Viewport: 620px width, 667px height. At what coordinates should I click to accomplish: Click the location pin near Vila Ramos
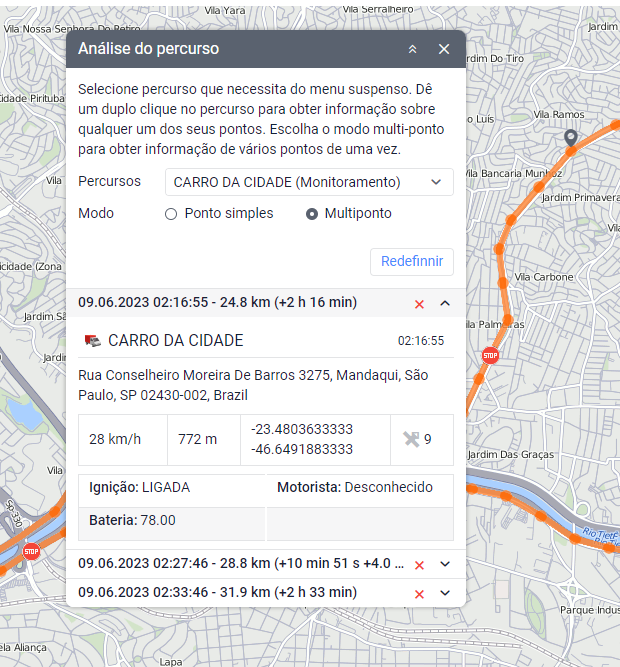click(x=571, y=138)
